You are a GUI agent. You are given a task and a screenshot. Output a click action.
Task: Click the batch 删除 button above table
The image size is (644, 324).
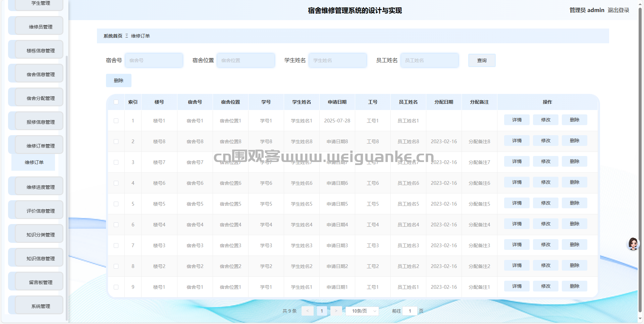tap(119, 80)
